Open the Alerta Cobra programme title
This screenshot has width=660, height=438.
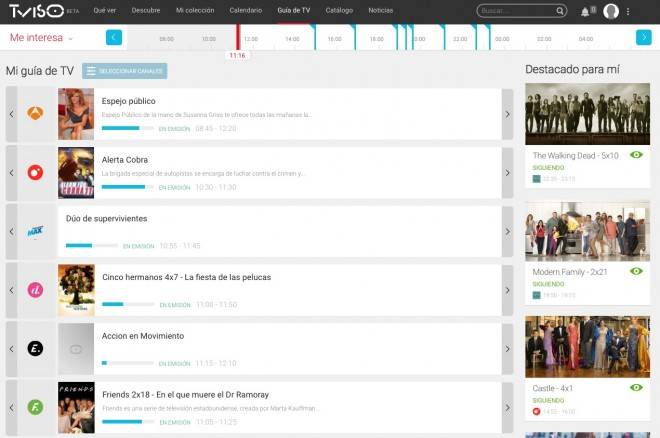coord(125,160)
